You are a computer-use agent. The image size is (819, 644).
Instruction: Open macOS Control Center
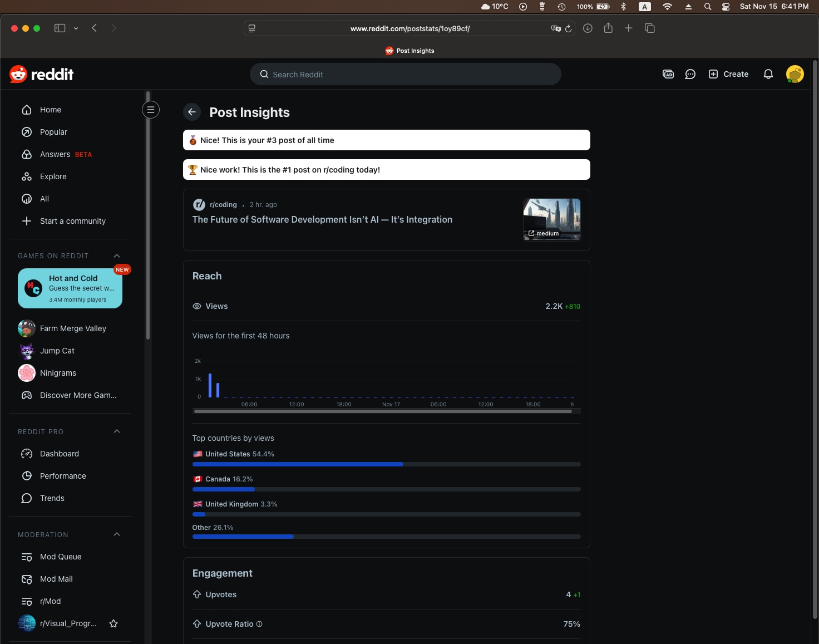click(x=726, y=7)
